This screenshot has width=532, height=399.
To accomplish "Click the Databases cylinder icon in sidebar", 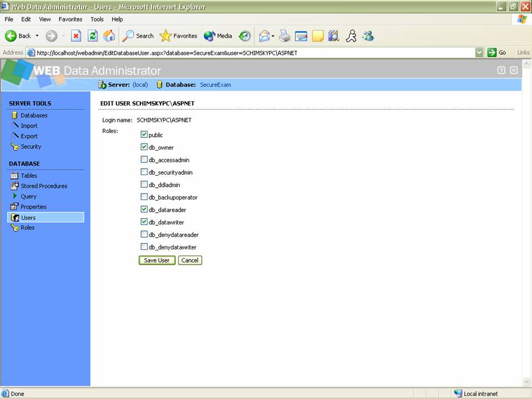I will (14, 115).
